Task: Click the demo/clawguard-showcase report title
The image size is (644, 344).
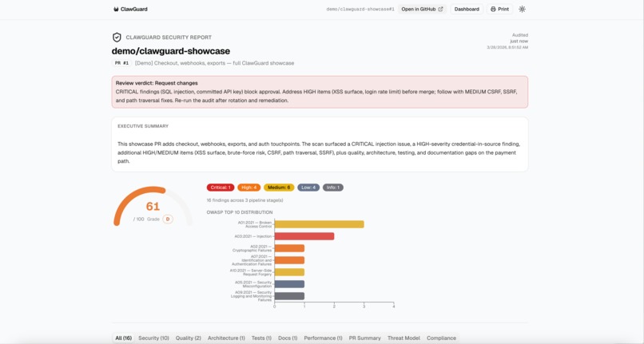Action: pos(171,51)
